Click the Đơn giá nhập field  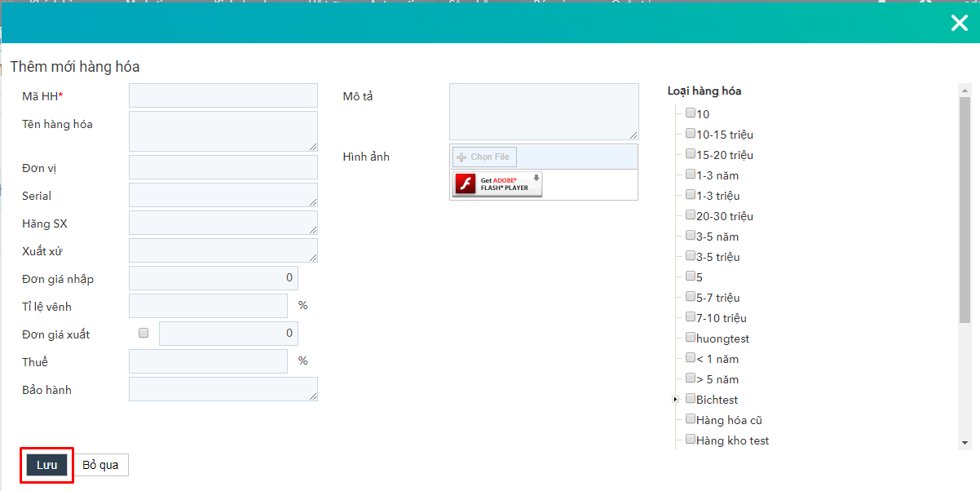point(214,278)
